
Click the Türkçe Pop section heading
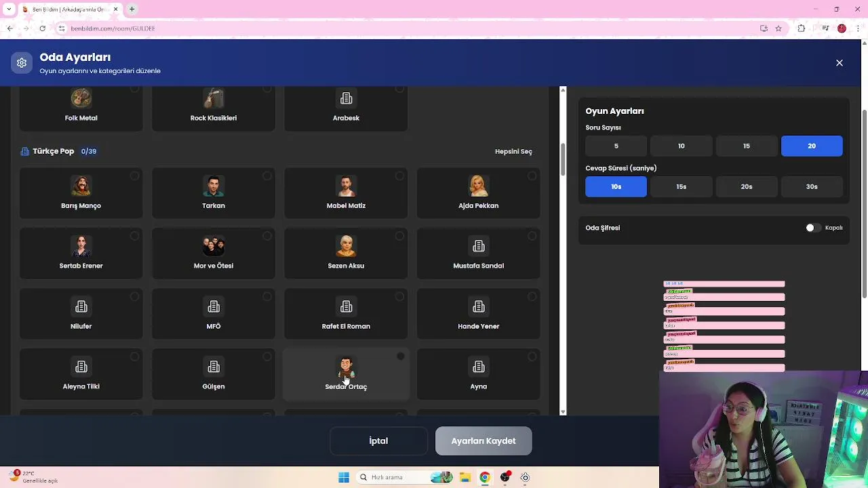(x=53, y=151)
